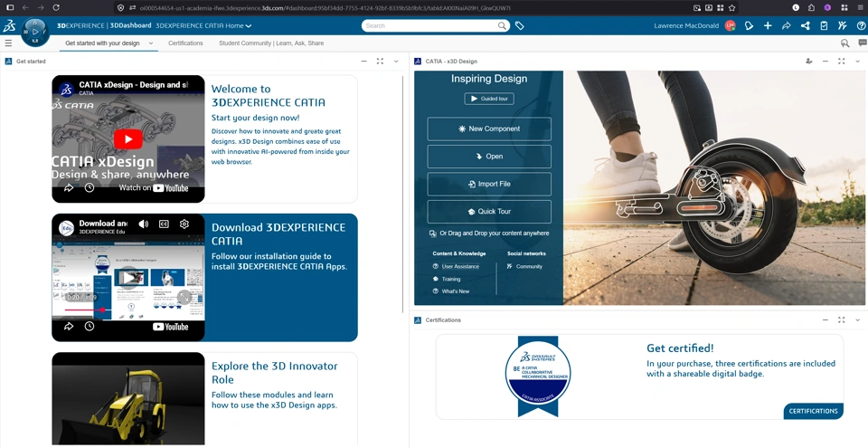Open settings gear on Download video

184,224
